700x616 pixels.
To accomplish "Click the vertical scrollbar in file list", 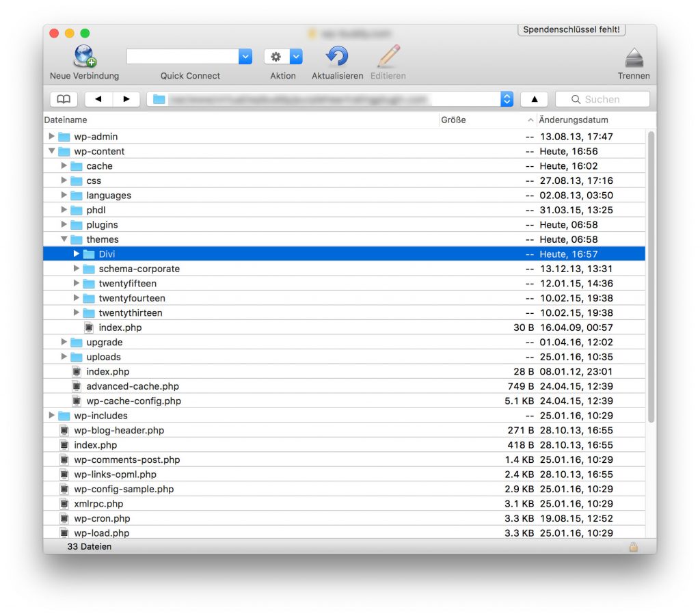I will tap(651, 273).
